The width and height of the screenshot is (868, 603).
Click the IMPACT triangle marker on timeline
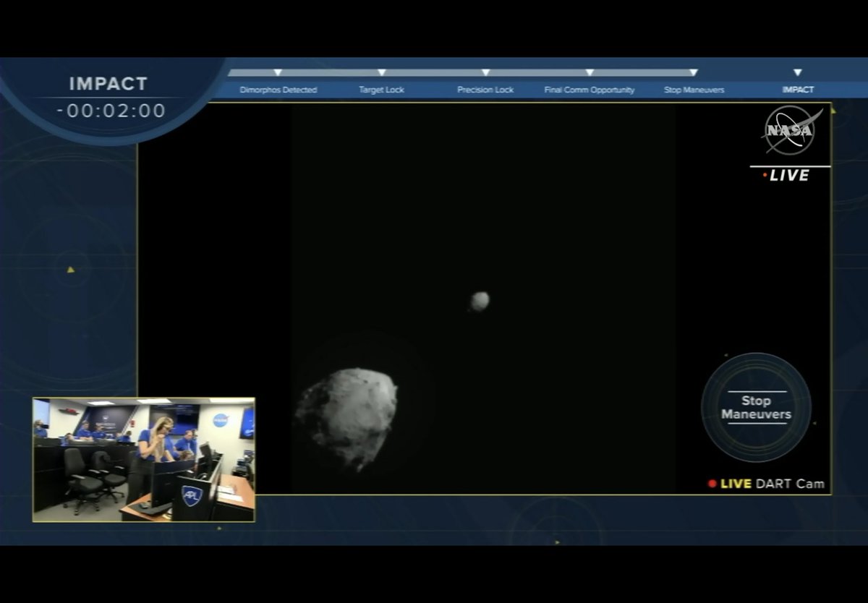[x=798, y=72]
